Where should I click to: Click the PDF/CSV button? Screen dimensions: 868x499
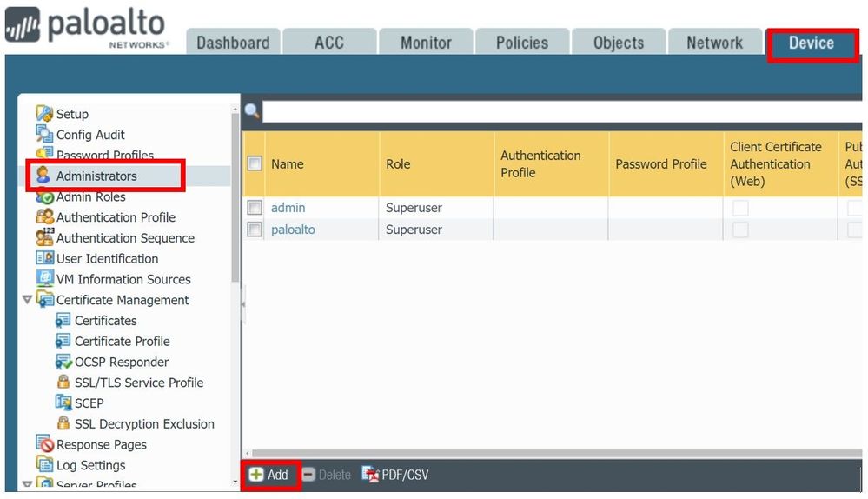[395, 475]
